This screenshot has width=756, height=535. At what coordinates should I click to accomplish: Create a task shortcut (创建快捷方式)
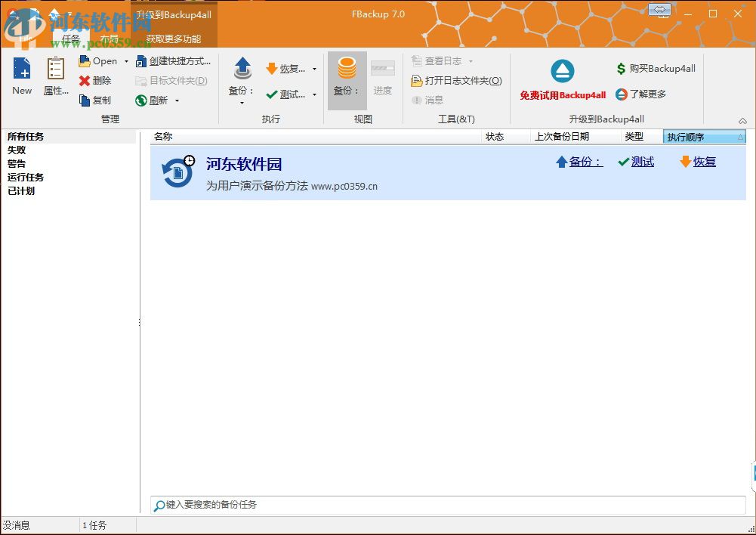click(x=175, y=61)
